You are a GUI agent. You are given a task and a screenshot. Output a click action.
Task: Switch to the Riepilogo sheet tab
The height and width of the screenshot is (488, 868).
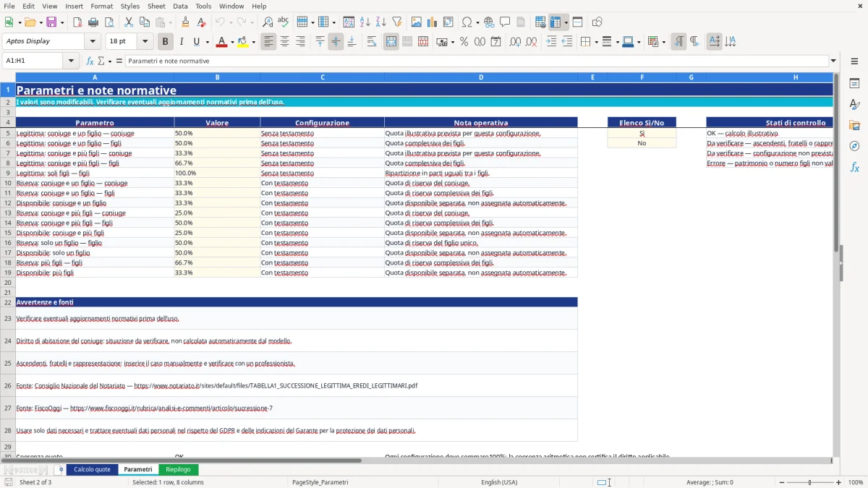click(178, 469)
